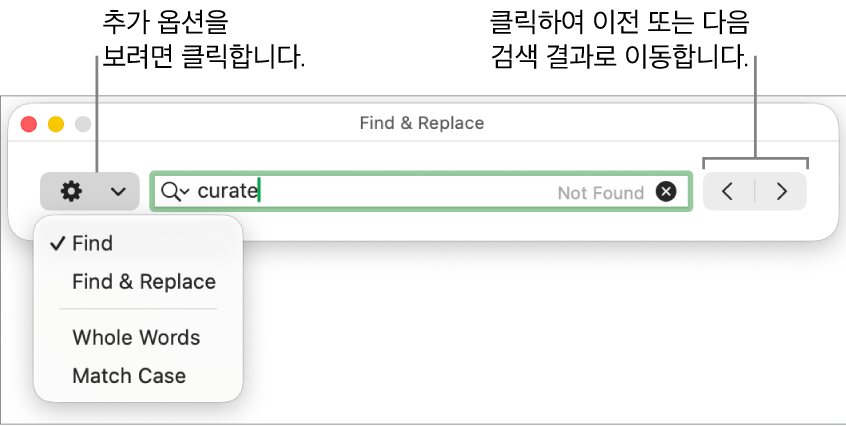Click inside the search text field
The width and height of the screenshot is (846, 426).
(400, 192)
